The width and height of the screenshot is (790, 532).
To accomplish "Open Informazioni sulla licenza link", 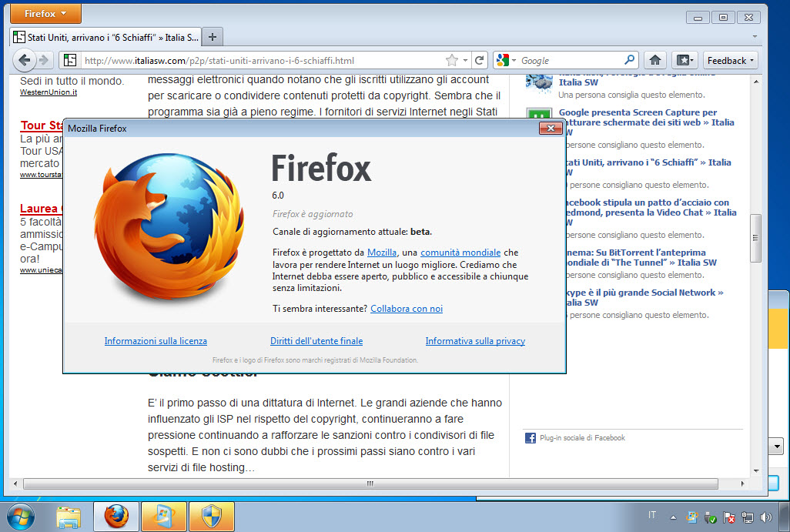I will (156, 341).
